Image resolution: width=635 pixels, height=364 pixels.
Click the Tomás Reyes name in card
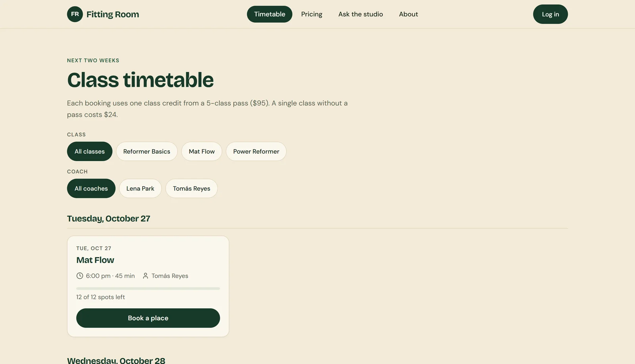[x=170, y=276]
